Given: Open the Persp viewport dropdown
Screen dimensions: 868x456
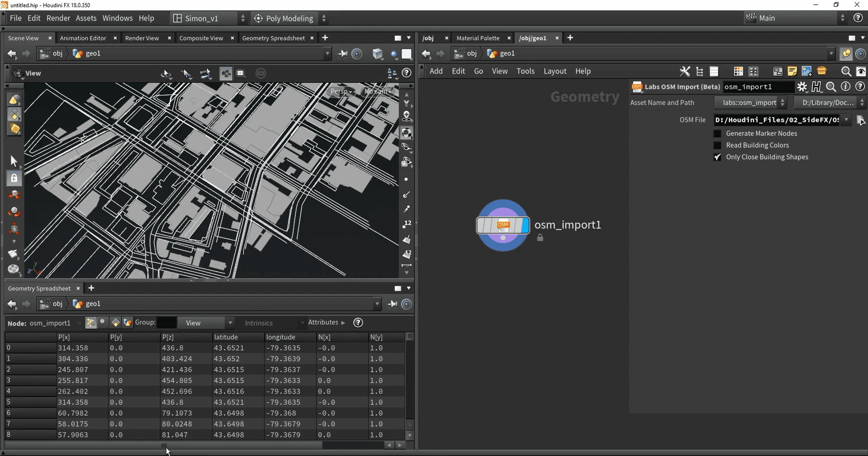Looking at the screenshot, I should (341, 91).
